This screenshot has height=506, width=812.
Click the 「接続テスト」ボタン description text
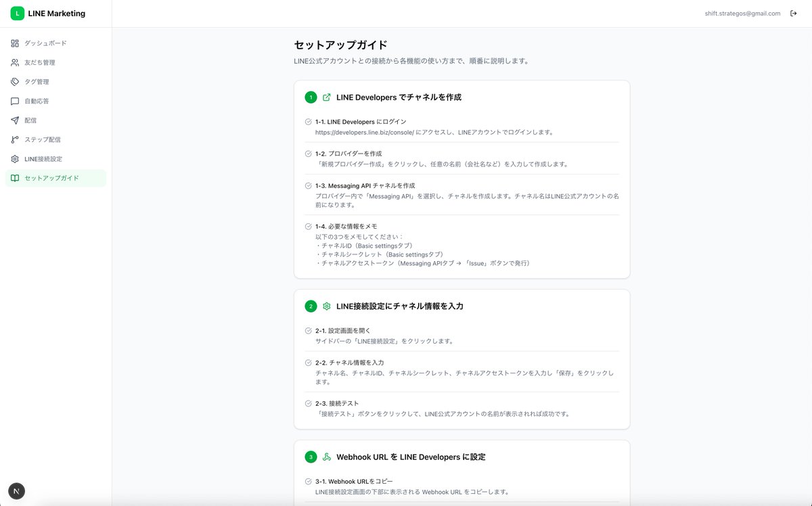point(443,414)
